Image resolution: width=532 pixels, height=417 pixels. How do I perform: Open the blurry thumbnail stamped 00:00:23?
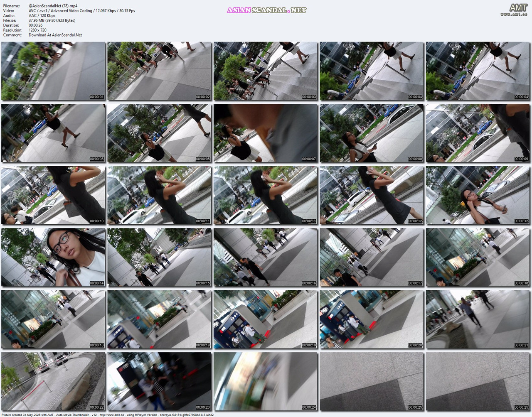point(160,382)
